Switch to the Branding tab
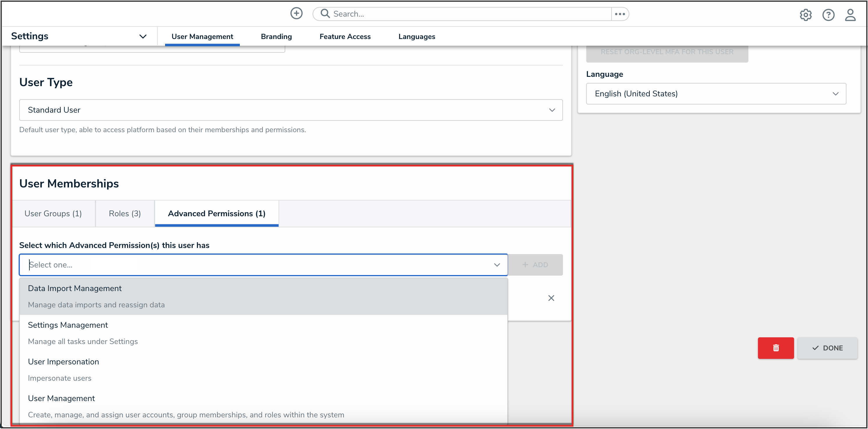 (x=276, y=36)
